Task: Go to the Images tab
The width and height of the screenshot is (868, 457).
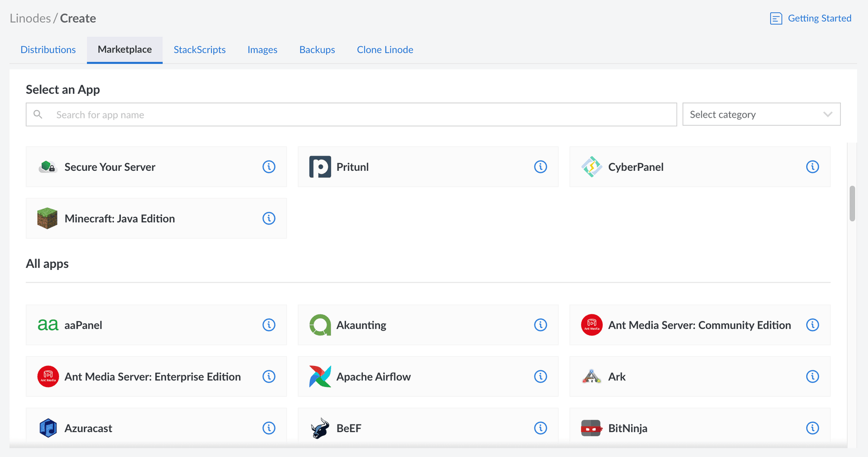Action: click(x=263, y=50)
